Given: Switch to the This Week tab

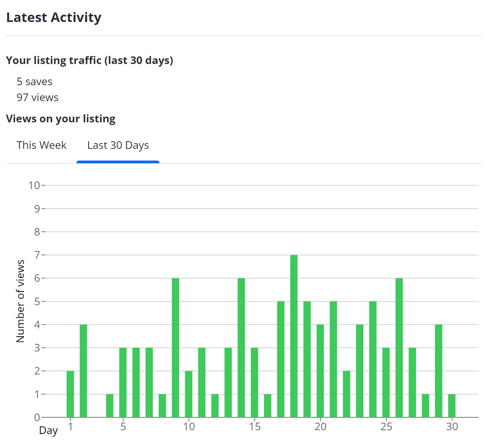Looking at the screenshot, I should pyautogui.click(x=41, y=145).
